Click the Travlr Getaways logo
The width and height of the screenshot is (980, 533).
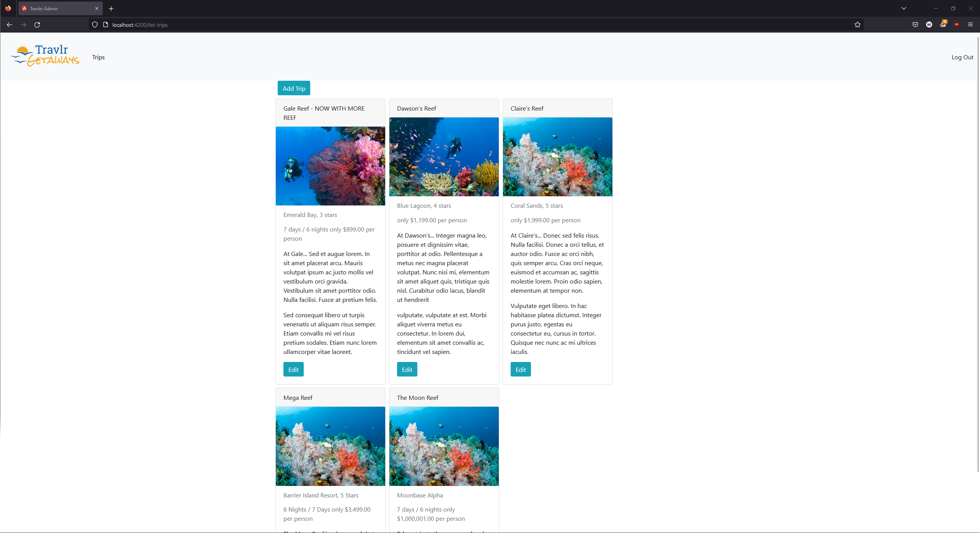[x=45, y=56]
